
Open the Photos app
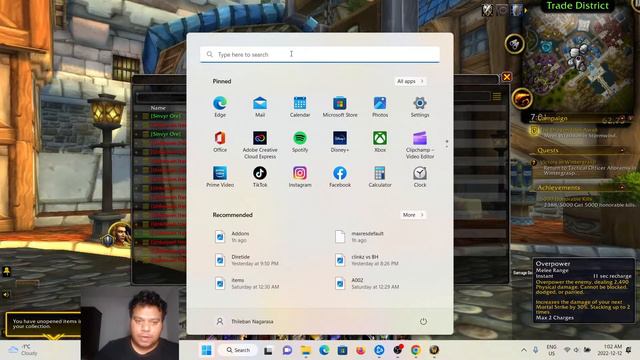[x=380, y=107]
